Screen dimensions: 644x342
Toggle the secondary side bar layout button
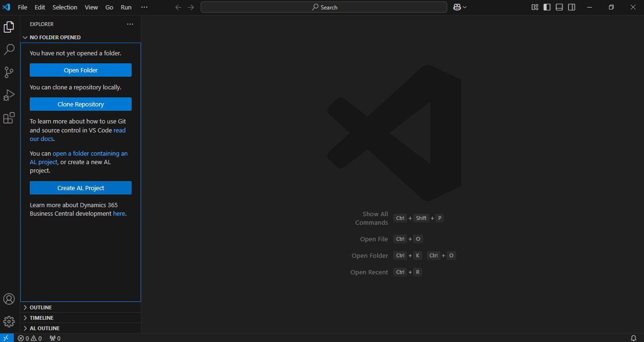pyautogui.click(x=572, y=7)
